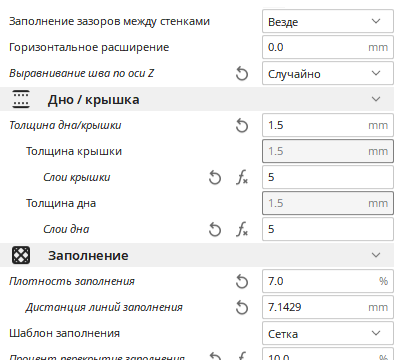Click Выравнивание шва по оси Z label
Screen dimensions: 397x360
tap(82, 73)
